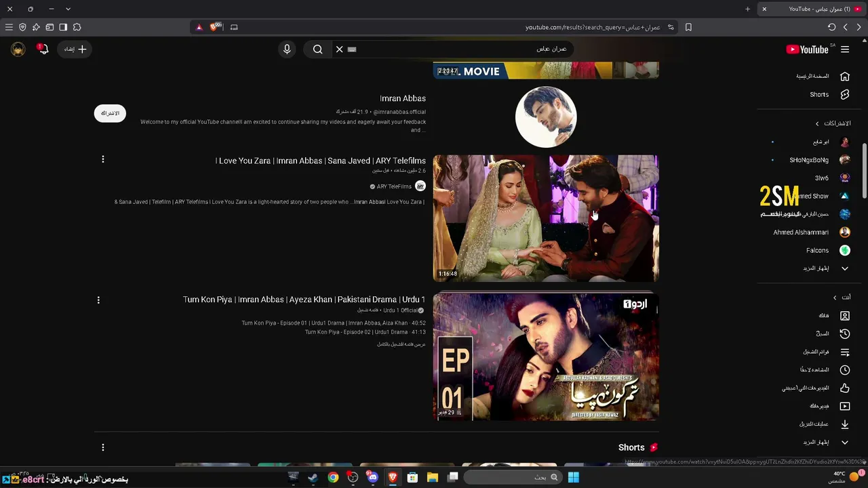The image size is (868, 488).
Task: Switch to the YouTube عمران عباس tab
Action: [812, 9]
